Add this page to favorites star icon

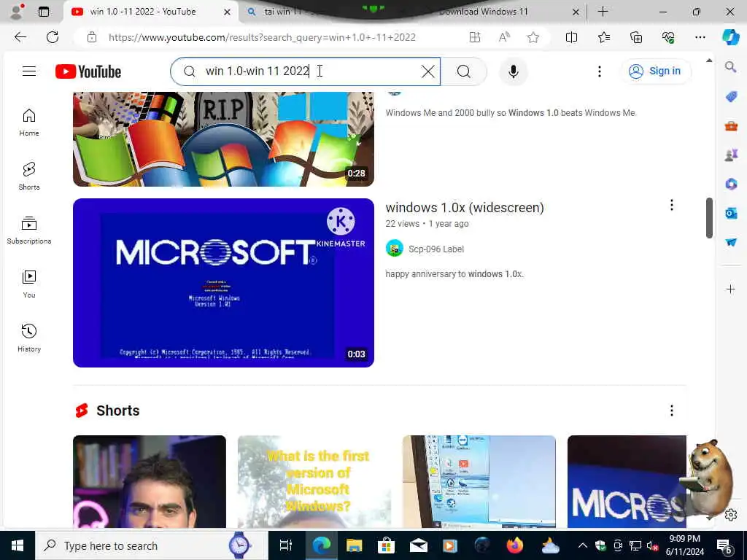[x=533, y=37]
